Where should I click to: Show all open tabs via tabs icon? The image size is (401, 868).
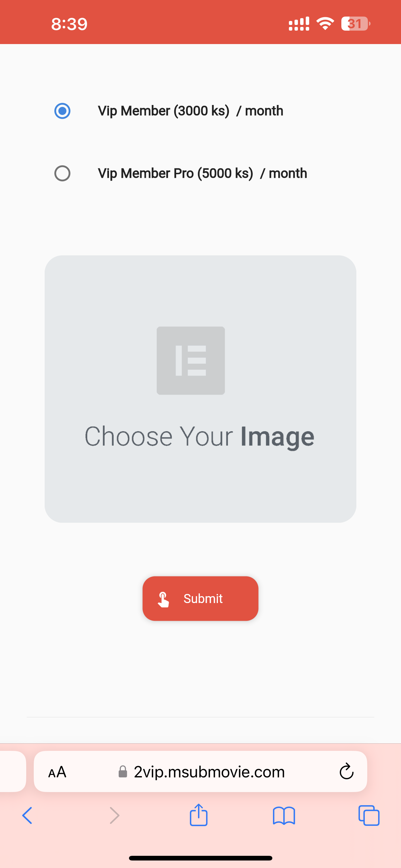[x=369, y=816]
